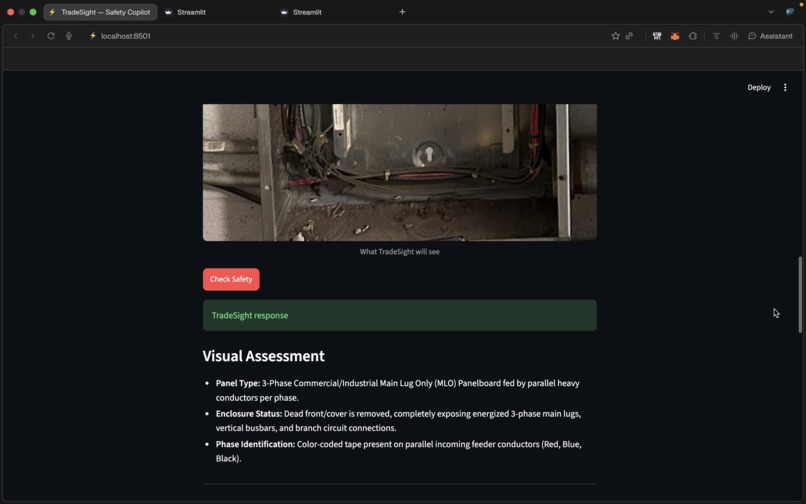Click the lightning favicon on TradeSight tab
The image size is (806, 504).
(x=52, y=12)
